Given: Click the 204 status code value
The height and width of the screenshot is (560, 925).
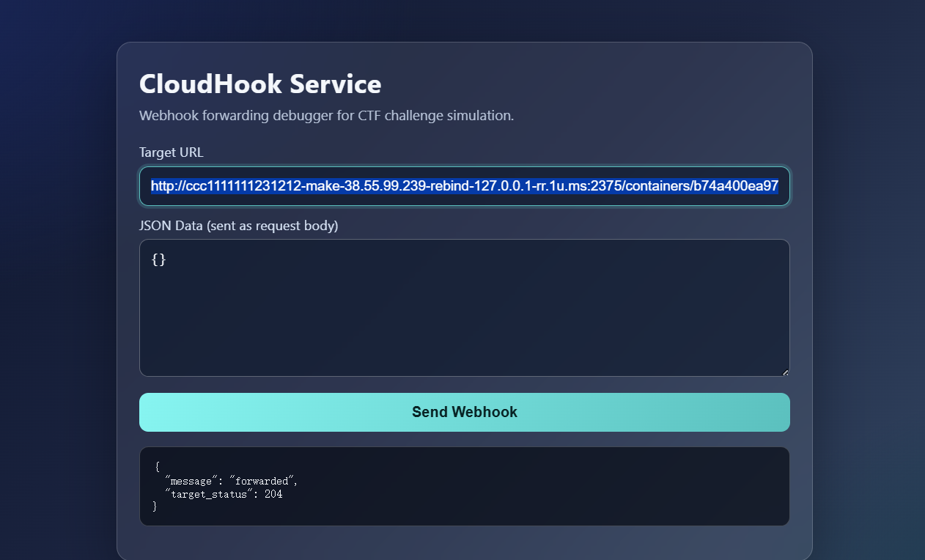Looking at the screenshot, I should [x=273, y=494].
